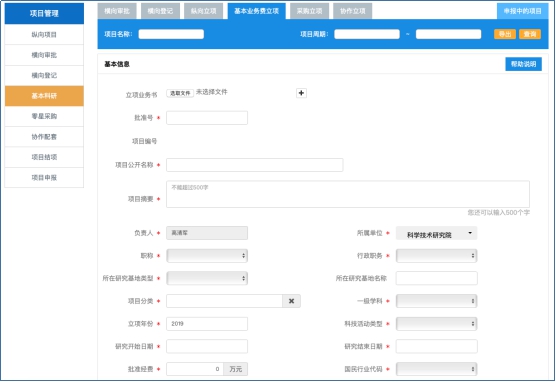Click the 万元 unit label
The image size is (556, 382).
(235, 369)
